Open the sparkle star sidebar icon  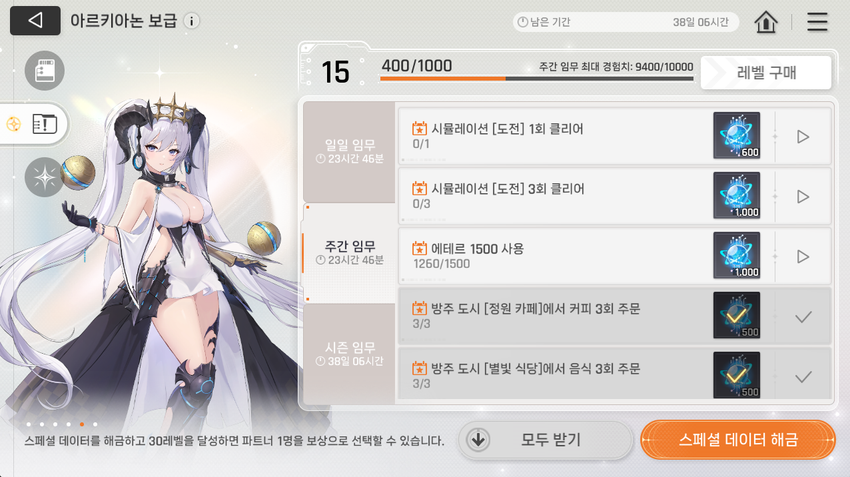[x=44, y=177]
